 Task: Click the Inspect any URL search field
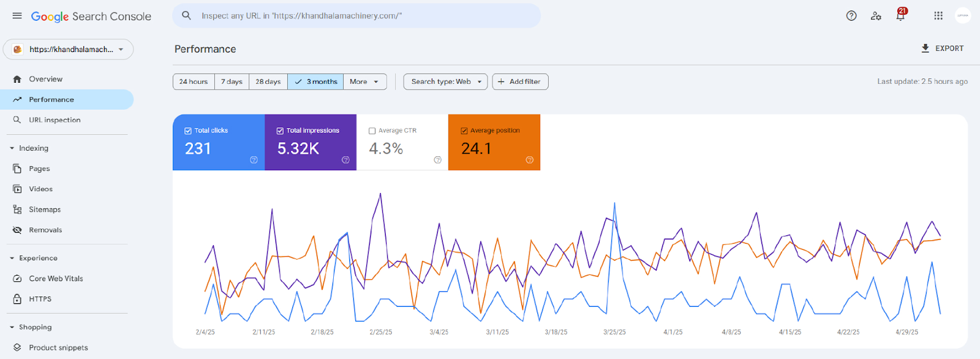coord(356,16)
